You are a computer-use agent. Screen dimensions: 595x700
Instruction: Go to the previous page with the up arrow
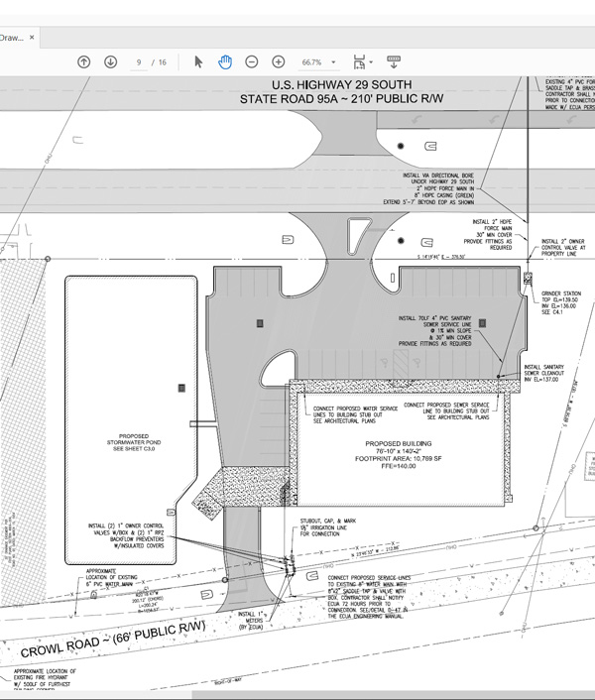pos(83,61)
